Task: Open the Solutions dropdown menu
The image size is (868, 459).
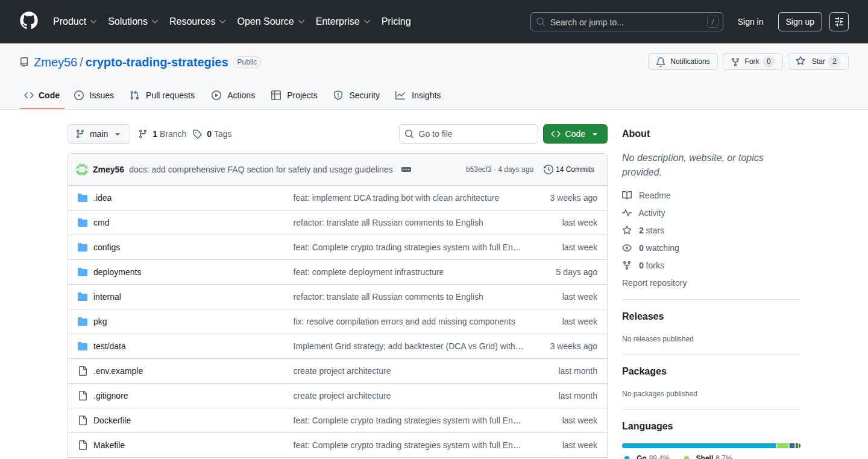Action: (x=133, y=22)
